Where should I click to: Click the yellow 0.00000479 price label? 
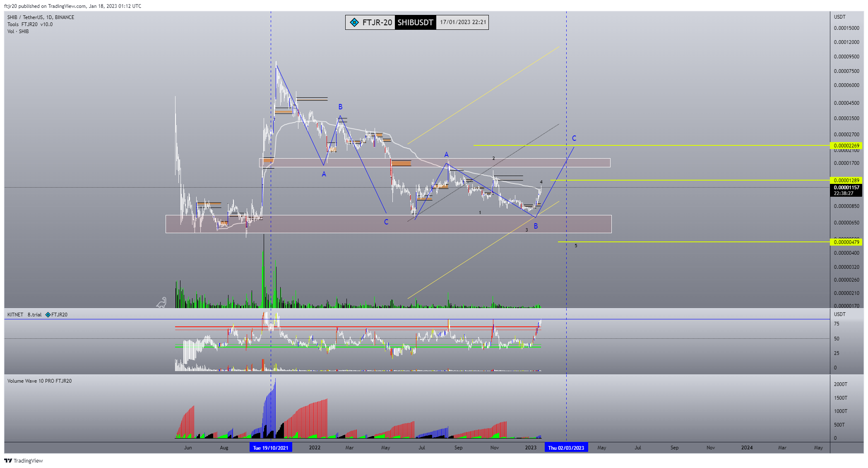846,242
